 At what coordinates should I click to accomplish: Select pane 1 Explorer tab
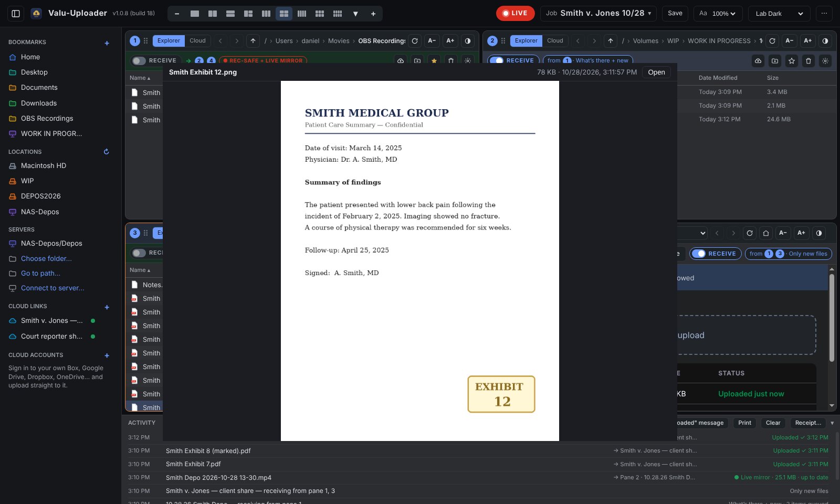coord(169,41)
